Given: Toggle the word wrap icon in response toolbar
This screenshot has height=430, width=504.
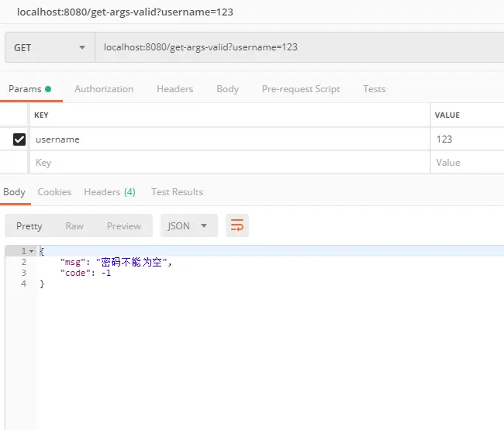Looking at the screenshot, I should coord(237,225).
